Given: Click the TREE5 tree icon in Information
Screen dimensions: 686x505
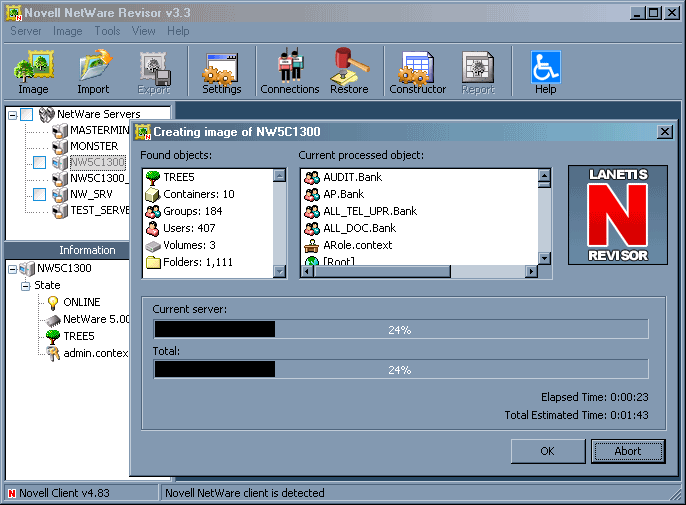Looking at the screenshot, I should (x=53, y=337).
